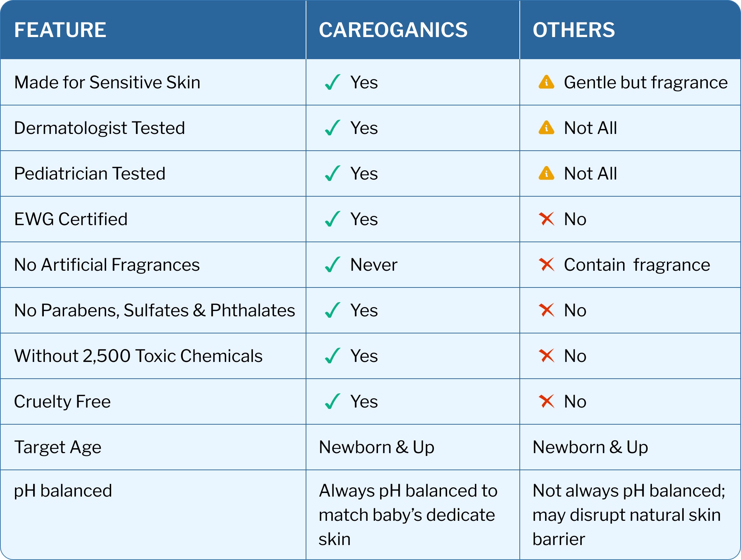
Task: Click the No Artificial Fragrances label
Action: [x=107, y=265]
